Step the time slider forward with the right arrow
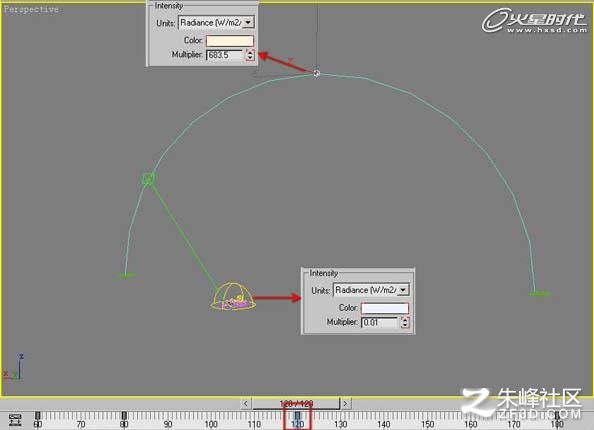Screen dimensions: 594x430 (345, 403)
